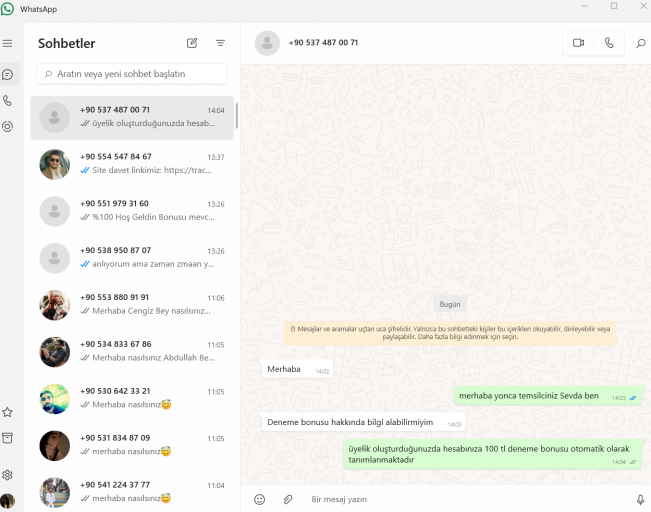Start a new chat with compose icon

(192, 43)
